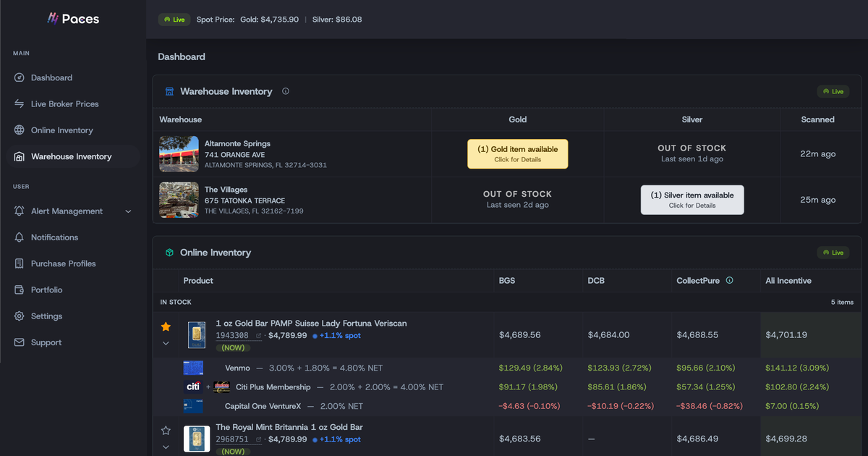Click the Capital One VentureX card image
The image size is (868, 456).
pos(194,406)
